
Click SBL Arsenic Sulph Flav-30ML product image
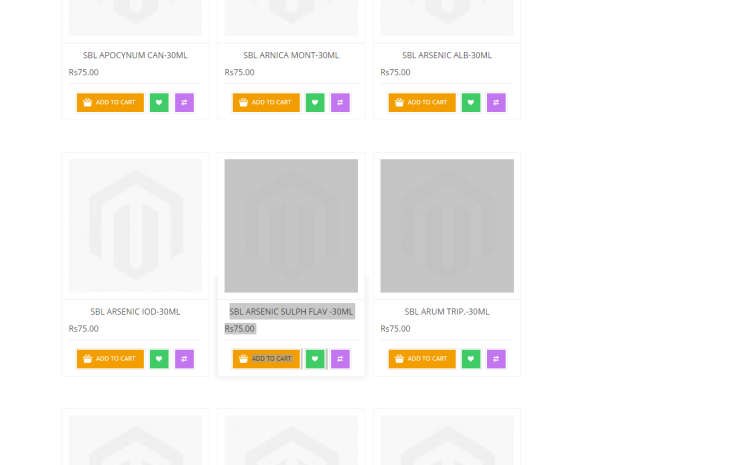pyautogui.click(x=291, y=226)
